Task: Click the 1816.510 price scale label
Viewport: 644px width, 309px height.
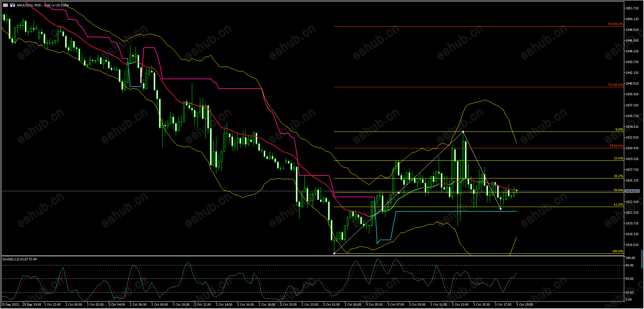Action: click(632, 245)
